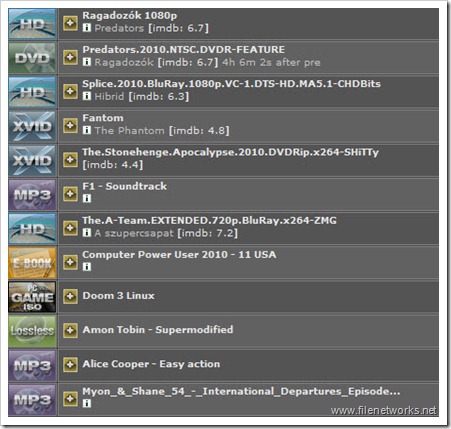Open the info icon under Ragadozók 1080p
451x429 pixels.
pyautogui.click(x=87, y=27)
